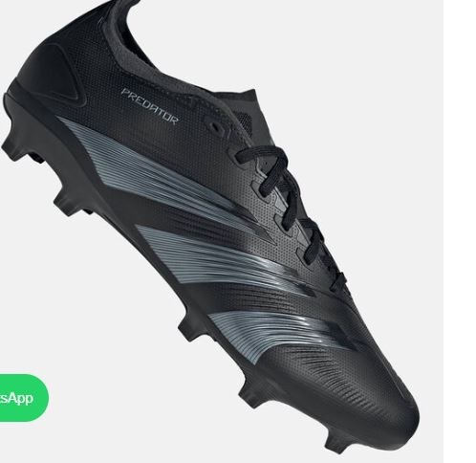This screenshot has width=476, height=463.
Task: Click the midfoot stud under the boot
Action: 189,330
